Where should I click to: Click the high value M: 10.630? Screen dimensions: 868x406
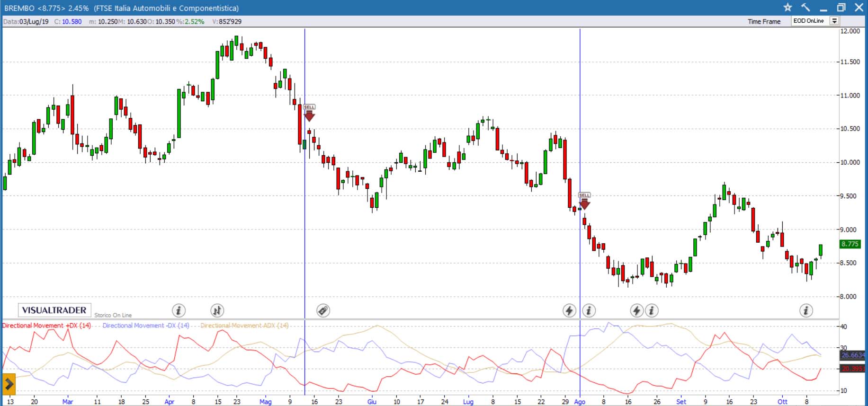pos(133,21)
